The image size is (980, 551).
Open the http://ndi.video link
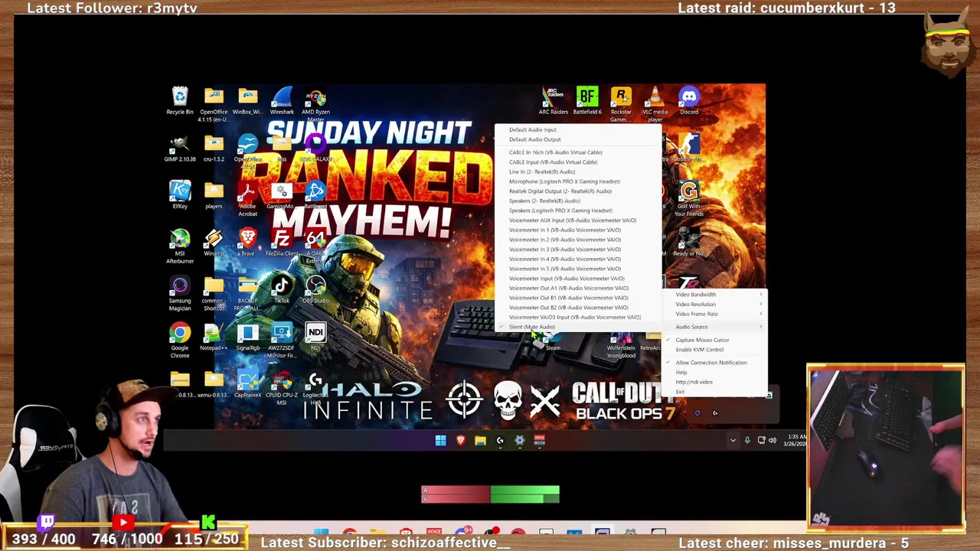(715, 382)
